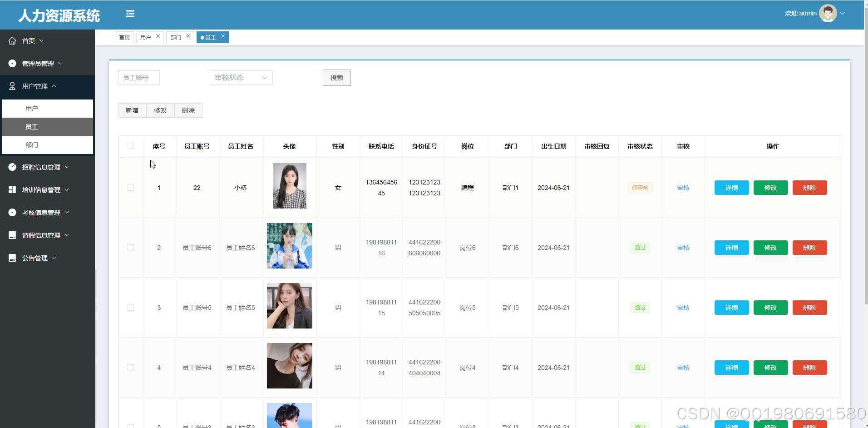
Task: Click 小桥's avatar thumbnail
Action: [290, 186]
